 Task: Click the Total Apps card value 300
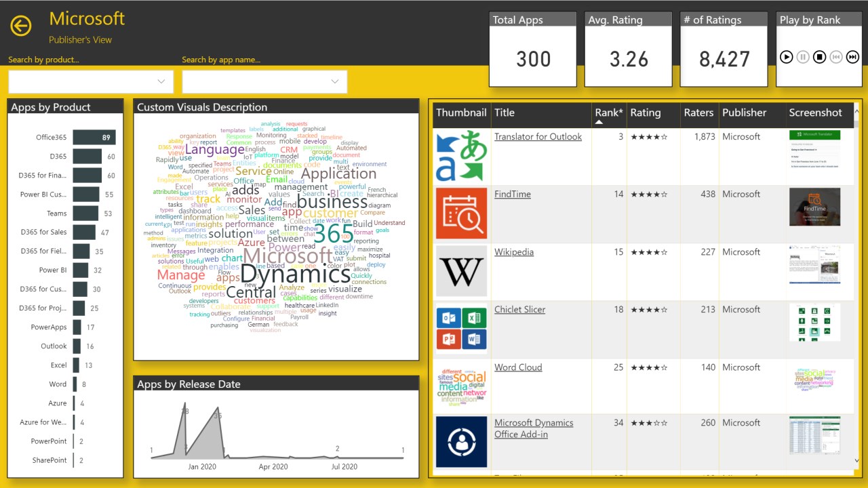point(533,59)
